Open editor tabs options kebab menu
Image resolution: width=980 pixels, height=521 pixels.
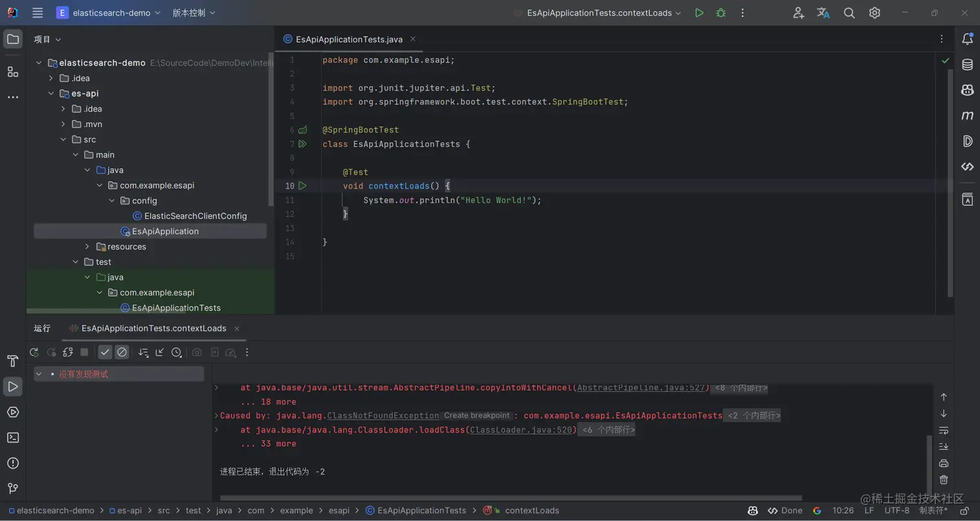click(x=942, y=39)
